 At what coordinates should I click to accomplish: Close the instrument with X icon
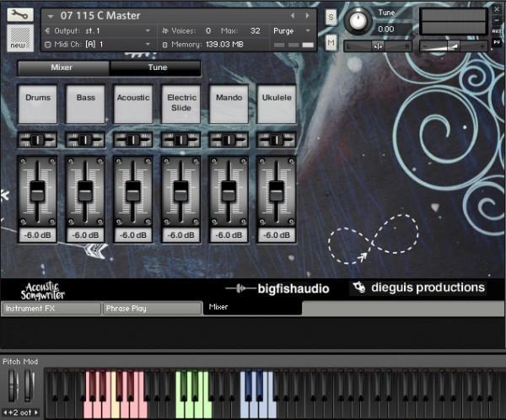pos(497,9)
